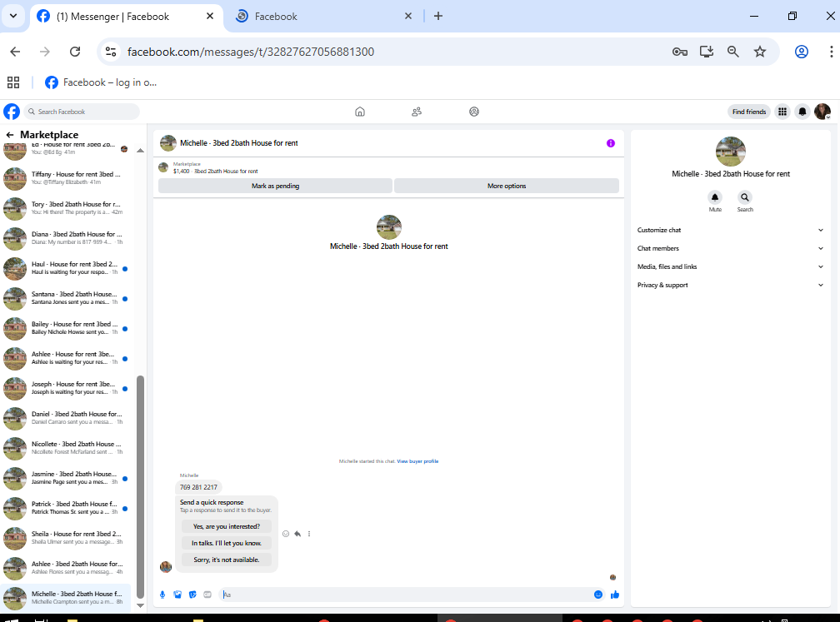The width and height of the screenshot is (840, 622).
Task: Send quick reply Sorry, it's not available.
Action: (x=226, y=560)
